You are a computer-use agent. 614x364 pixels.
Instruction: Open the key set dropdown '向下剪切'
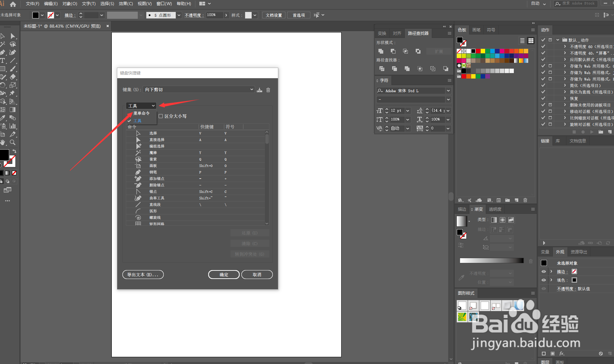[199, 89]
